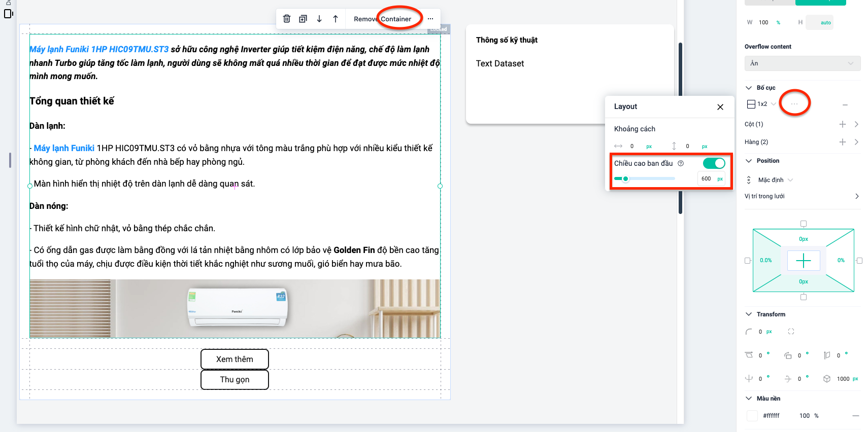Image resolution: width=868 pixels, height=432 pixels.
Task: Click the plus icon beside Hàng (2)
Action: [x=843, y=142]
